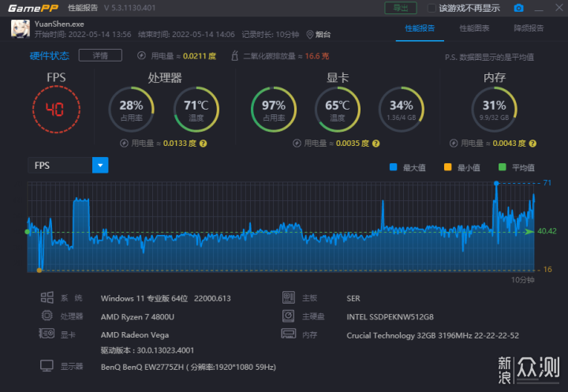568x392 pixels.
Task: Click the YuanShen.exe game avatar
Action: tap(21, 29)
